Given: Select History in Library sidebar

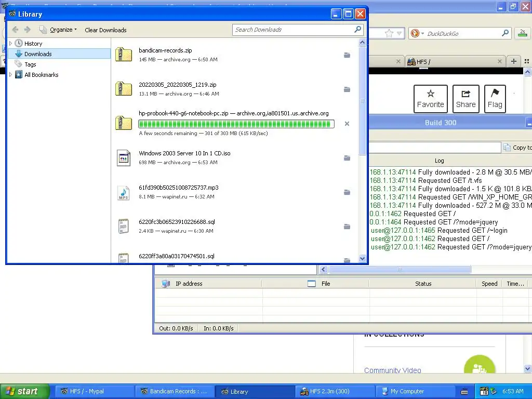Looking at the screenshot, I should tap(33, 44).
